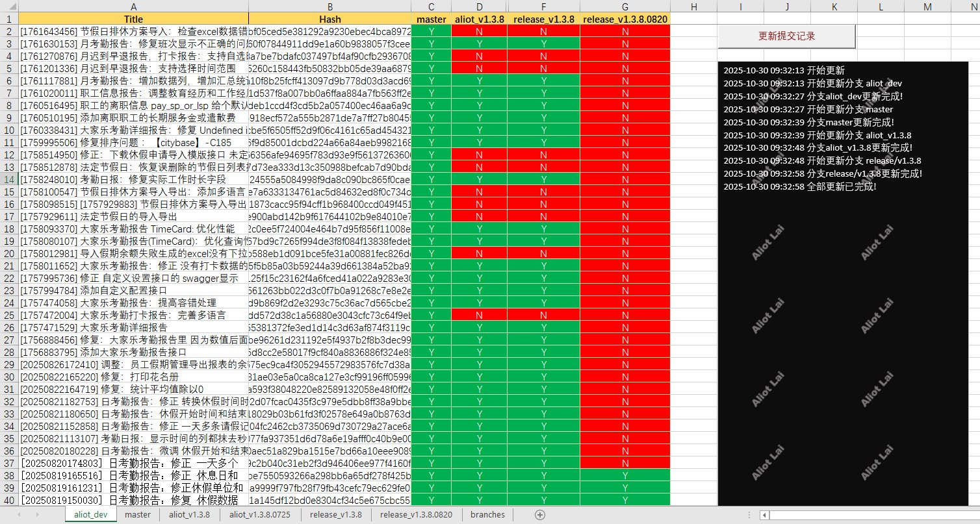Select the Title header cell
The width and height of the screenshot is (980, 524).
click(x=133, y=19)
